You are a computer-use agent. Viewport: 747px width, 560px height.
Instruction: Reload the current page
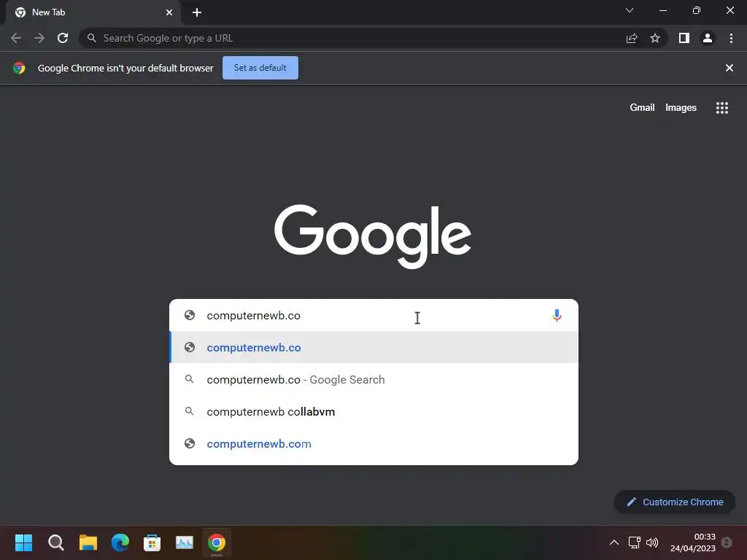point(63,38)
